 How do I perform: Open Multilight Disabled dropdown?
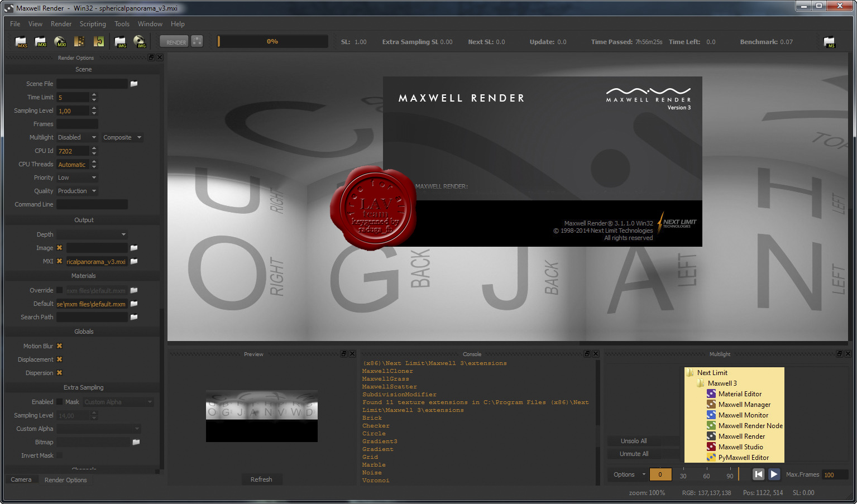pos(77,137)
